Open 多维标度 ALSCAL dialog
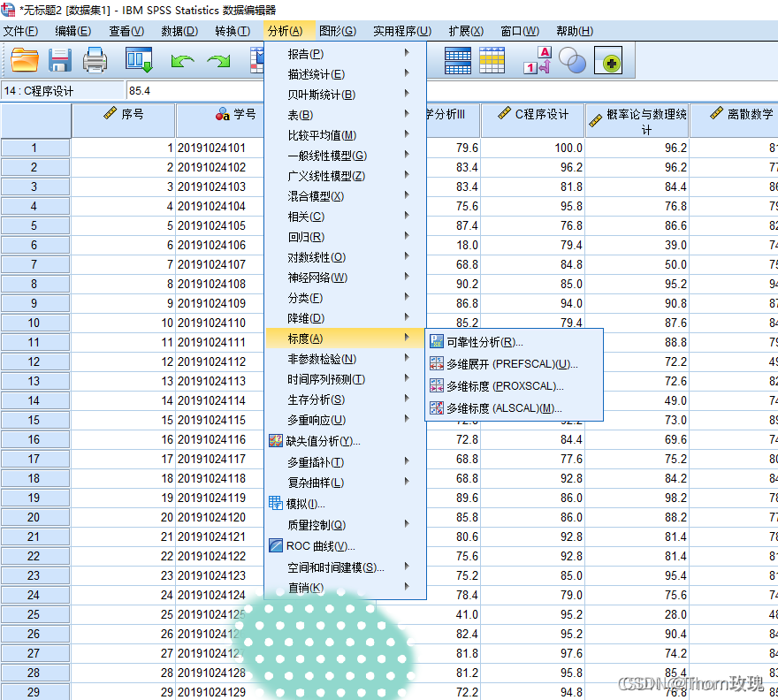The image size is (778, 700). (x=514, y=408)
